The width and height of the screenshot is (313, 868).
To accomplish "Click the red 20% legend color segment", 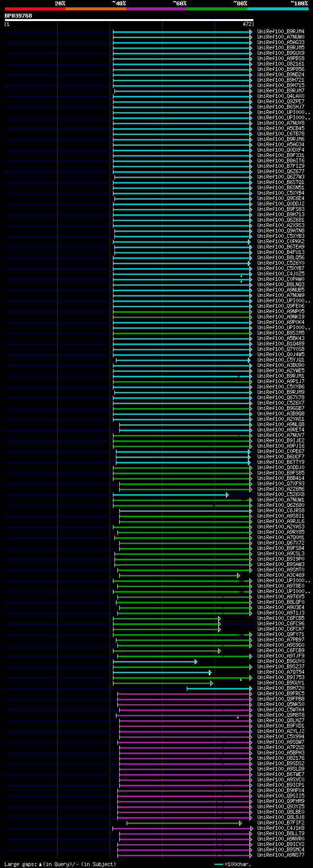I will pyautogui.click(x=35, y=9).
